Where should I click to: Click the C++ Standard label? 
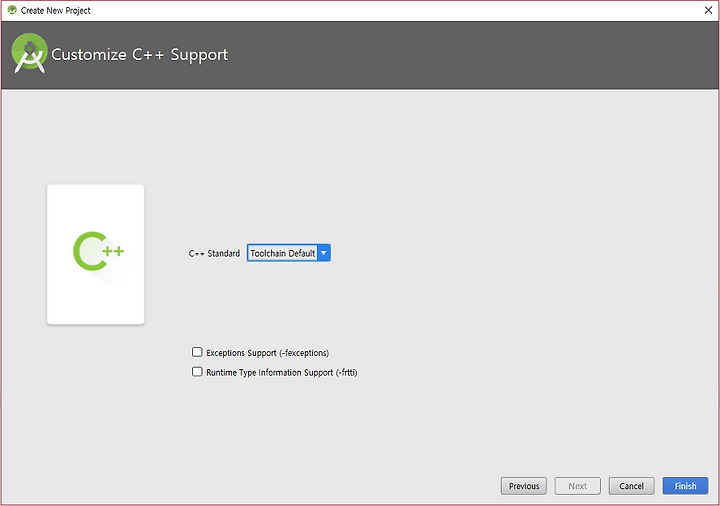tap(214, 253)
